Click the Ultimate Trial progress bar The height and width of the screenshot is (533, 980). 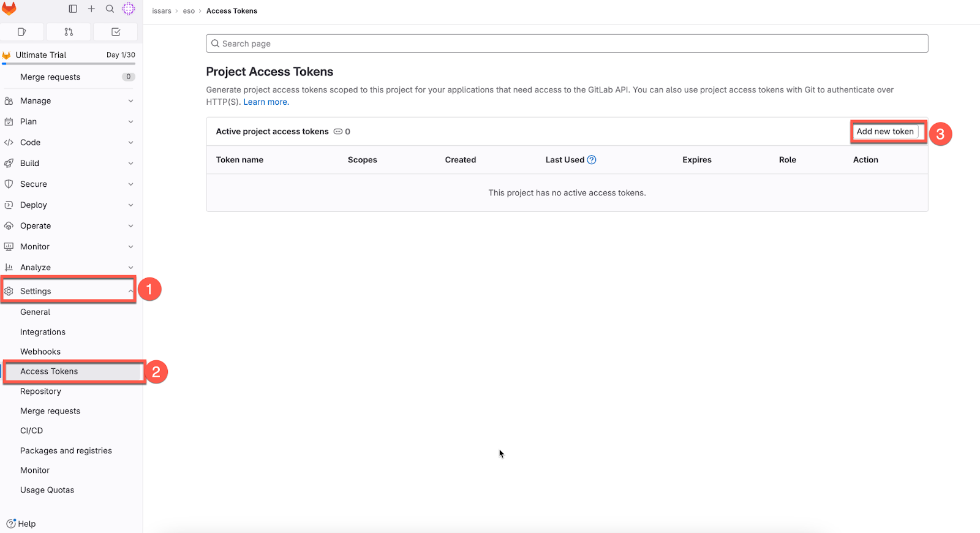pos(69,63)
